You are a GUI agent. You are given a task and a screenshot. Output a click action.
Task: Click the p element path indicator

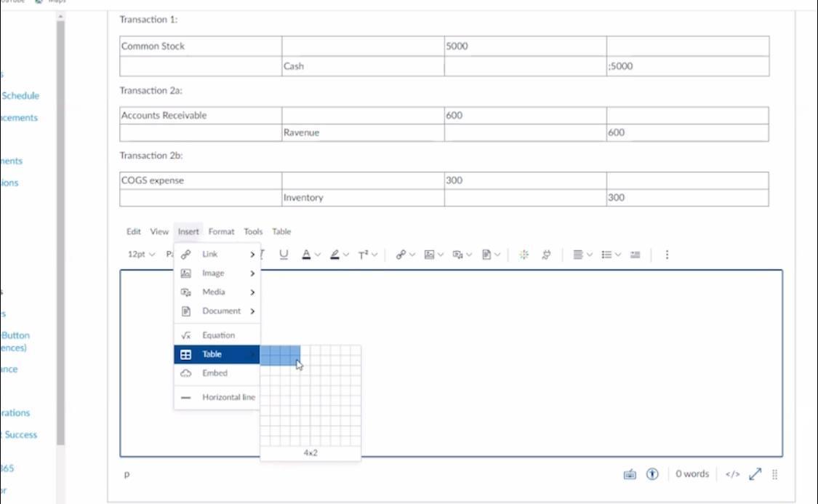click(x=127, y=474)
